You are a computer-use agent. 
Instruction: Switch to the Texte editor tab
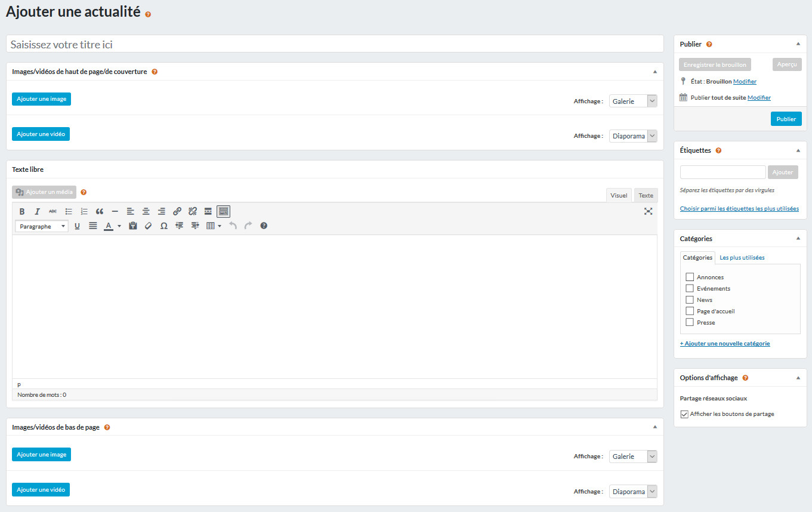point(646,195)
